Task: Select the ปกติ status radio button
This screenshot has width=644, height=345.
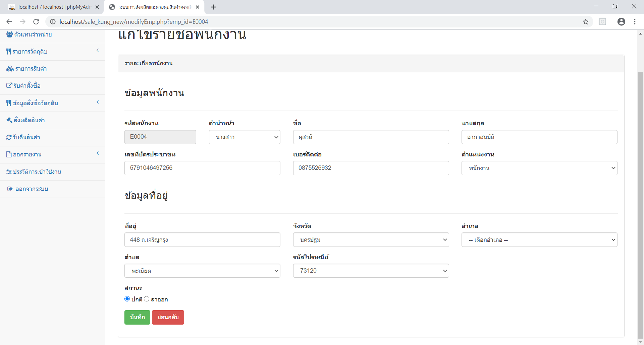Action: click(x=127, y=299)
